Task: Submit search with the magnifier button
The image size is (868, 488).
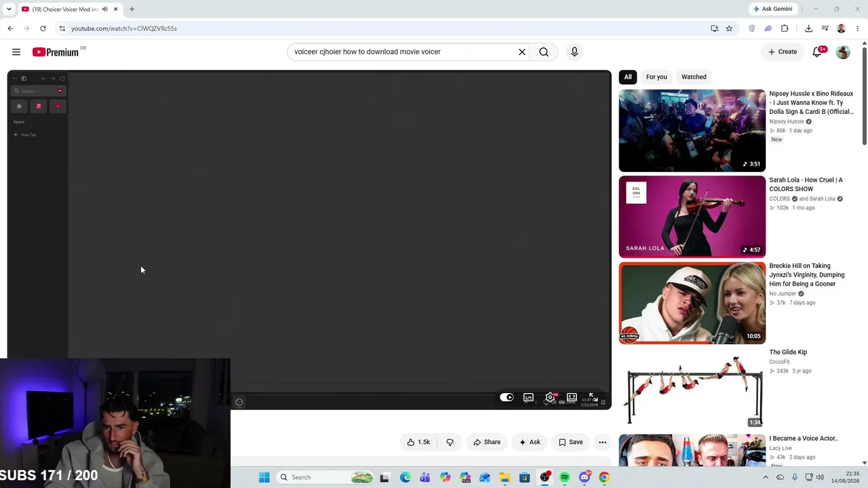Action: click(x=544, y=52)
